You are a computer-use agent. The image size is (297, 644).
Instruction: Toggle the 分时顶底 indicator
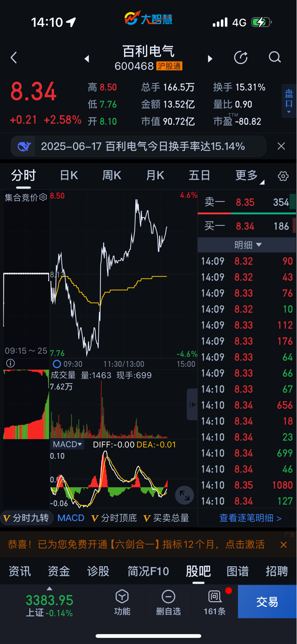114,518
